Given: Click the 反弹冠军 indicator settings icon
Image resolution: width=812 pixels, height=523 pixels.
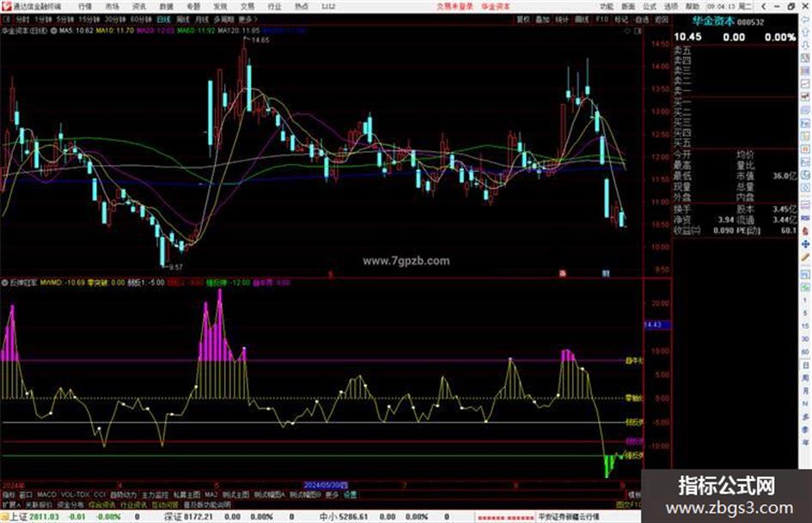Looking at the screenshot, I should coord(4,283).
